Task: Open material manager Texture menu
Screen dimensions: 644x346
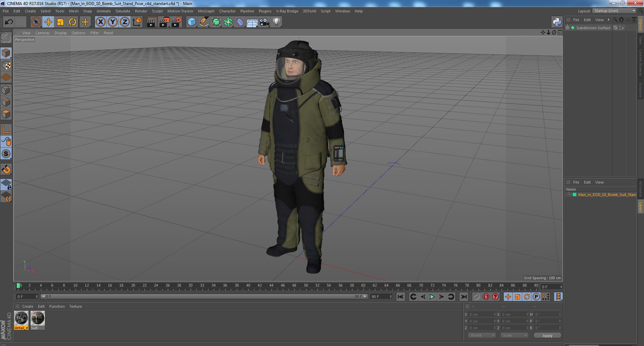Action: tap(76, 306)
